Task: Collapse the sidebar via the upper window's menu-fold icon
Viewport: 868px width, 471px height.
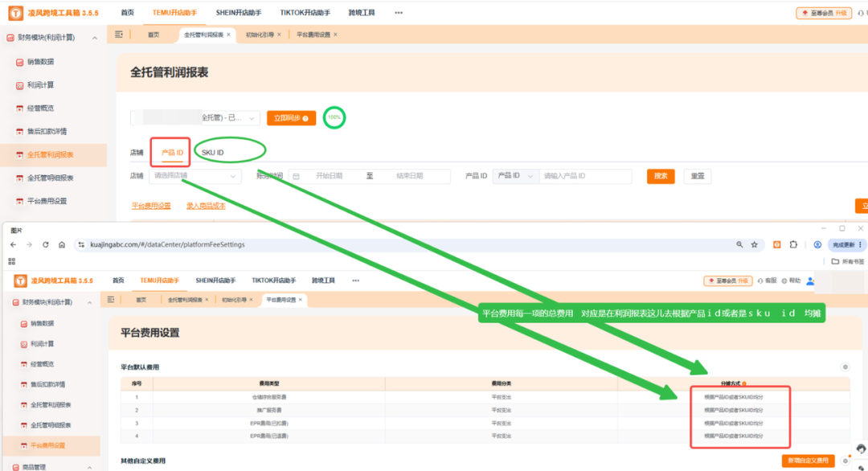Action: (118, 35)
